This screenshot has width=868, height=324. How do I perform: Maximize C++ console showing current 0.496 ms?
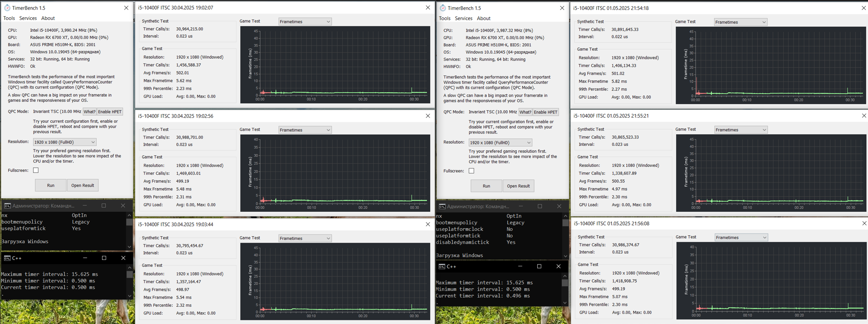(539, 266)
